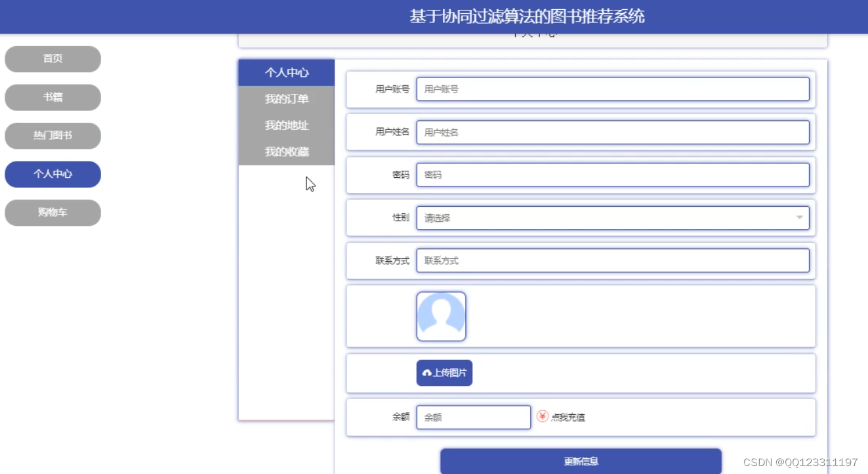Go to 书籍 section

(52, 97)
